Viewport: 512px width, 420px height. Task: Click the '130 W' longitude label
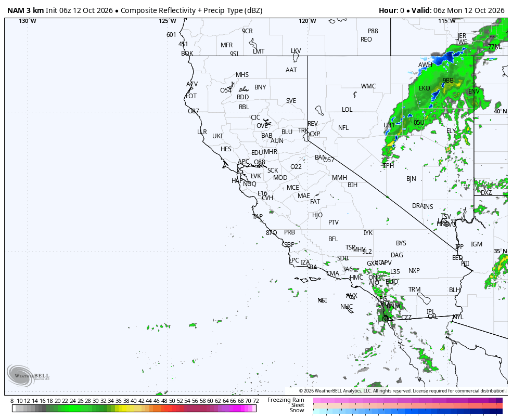(x=28, y=21)
